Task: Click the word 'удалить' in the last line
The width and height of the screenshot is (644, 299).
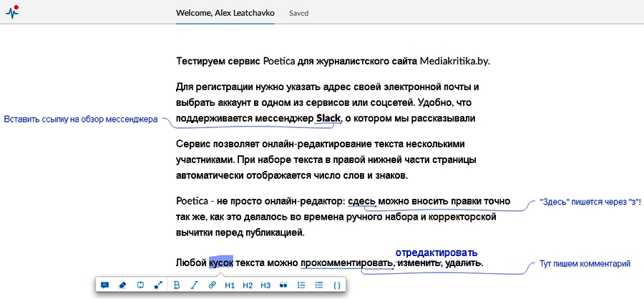Action: (464, 263)
